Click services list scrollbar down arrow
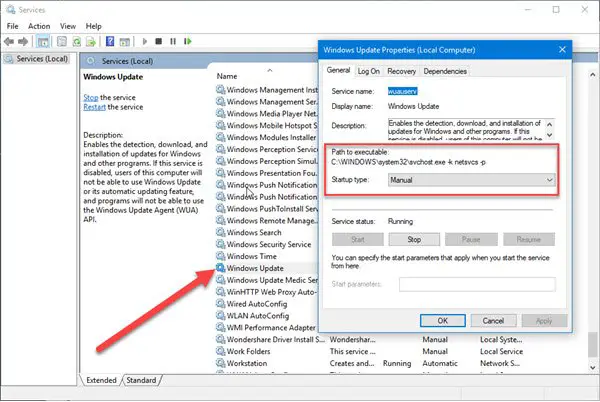This screenshot has height=402, width=600. coord(593,368)
